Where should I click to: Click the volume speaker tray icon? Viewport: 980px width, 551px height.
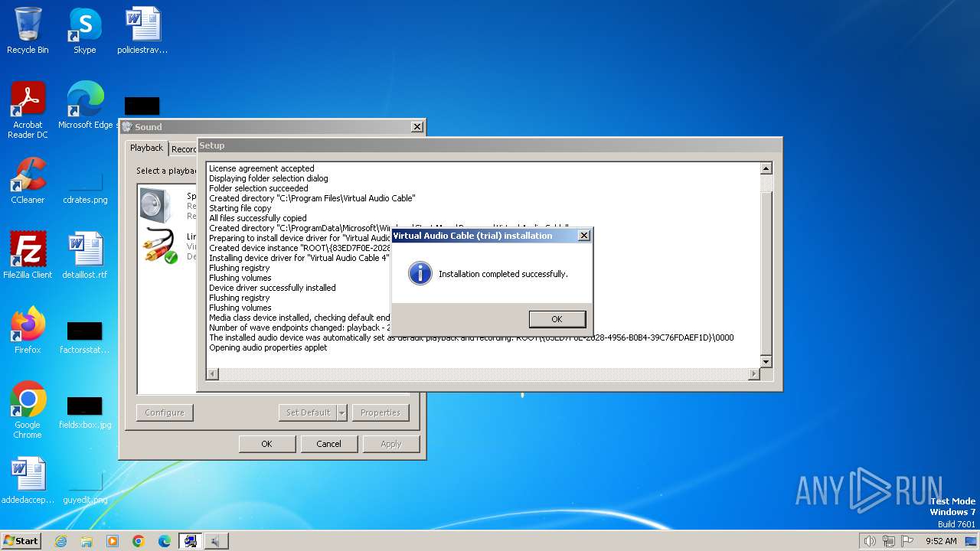click(x=869, y=541)
